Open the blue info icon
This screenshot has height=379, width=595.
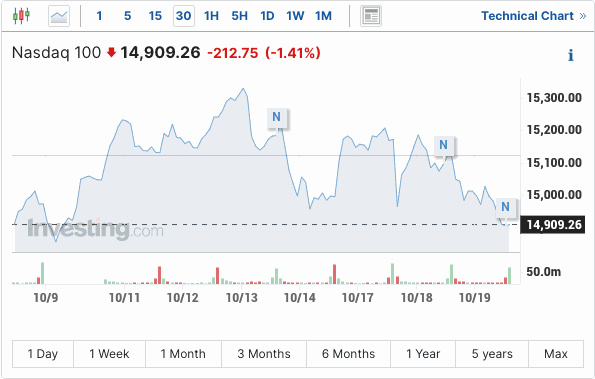click(x=571, y=55)
